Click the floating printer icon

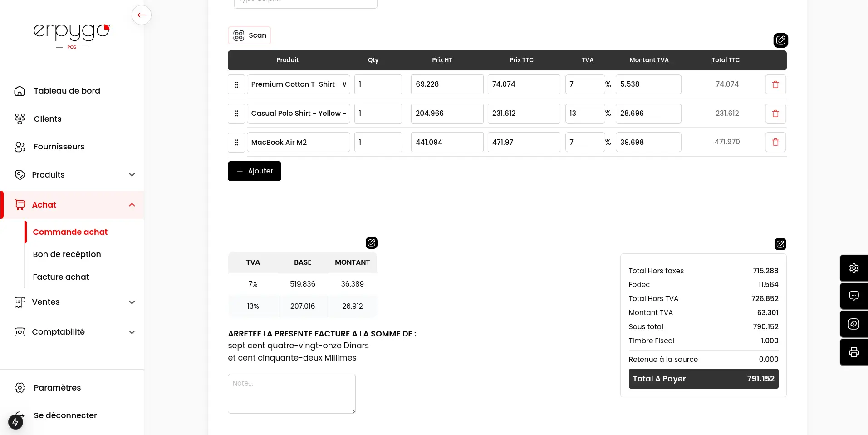click(853, 352)
